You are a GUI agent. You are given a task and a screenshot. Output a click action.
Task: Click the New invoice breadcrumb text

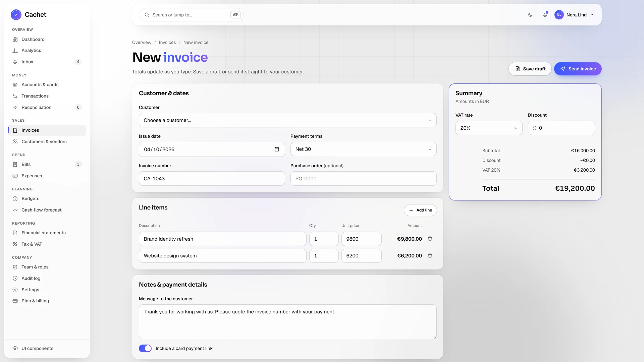(196, 43)
